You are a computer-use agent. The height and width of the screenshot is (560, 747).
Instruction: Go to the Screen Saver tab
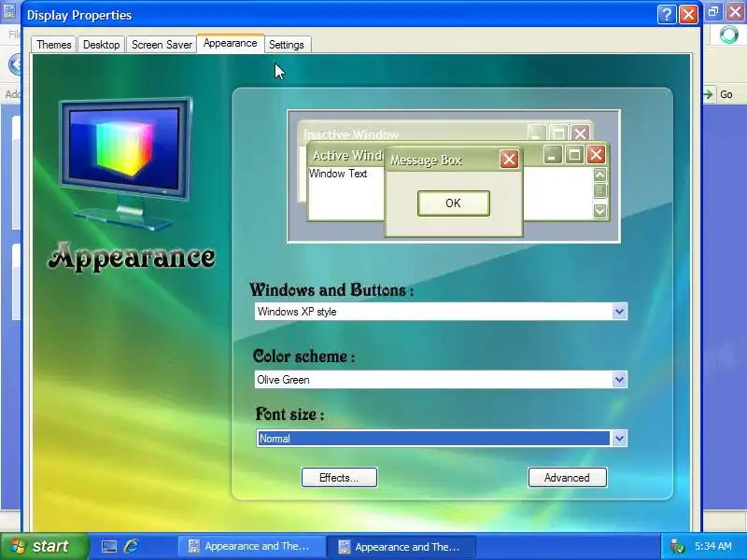(162, 45)
